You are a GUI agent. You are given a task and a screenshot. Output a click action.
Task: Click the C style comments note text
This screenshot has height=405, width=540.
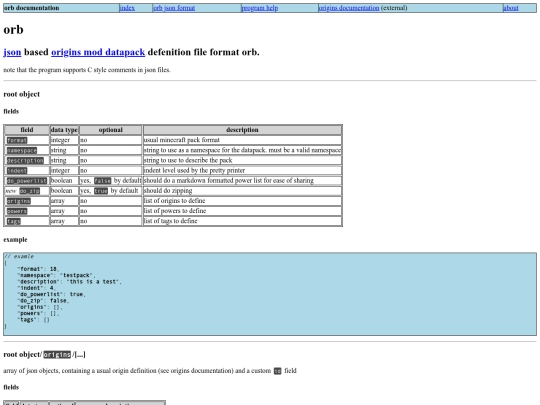click(87, 70)
